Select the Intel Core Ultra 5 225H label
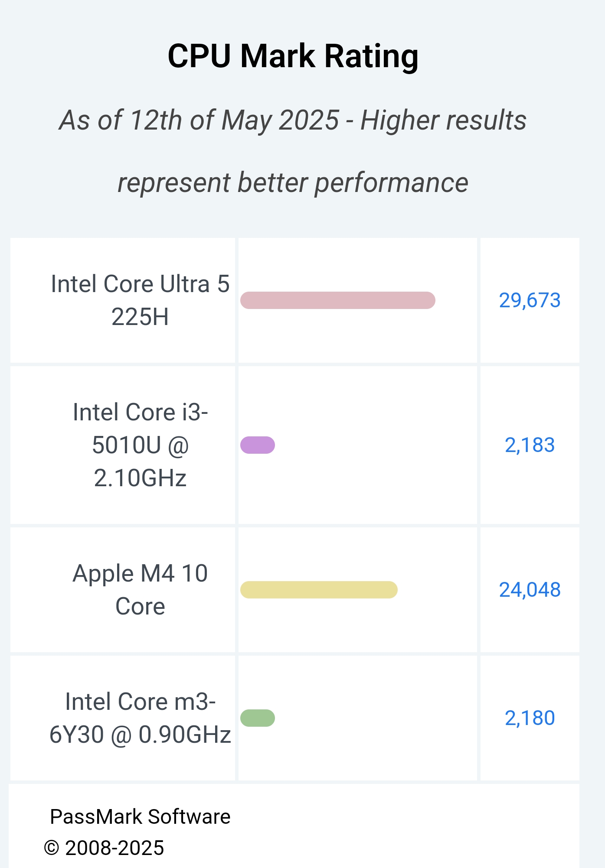The height and width of the screenshot is (868, 605). click(x=140, y=300)
